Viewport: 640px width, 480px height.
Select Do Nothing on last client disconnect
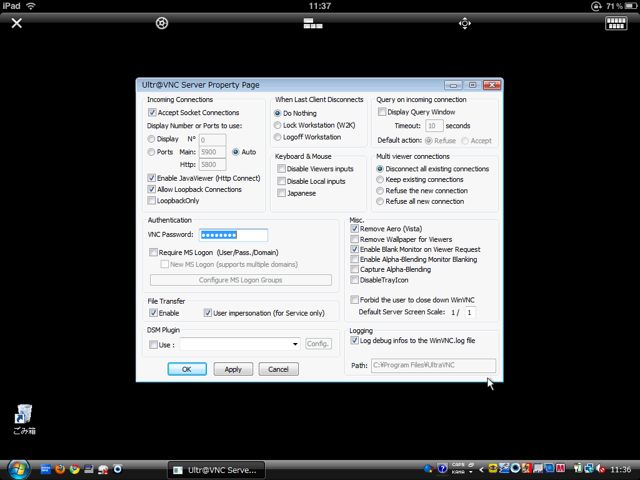point(278,113)
